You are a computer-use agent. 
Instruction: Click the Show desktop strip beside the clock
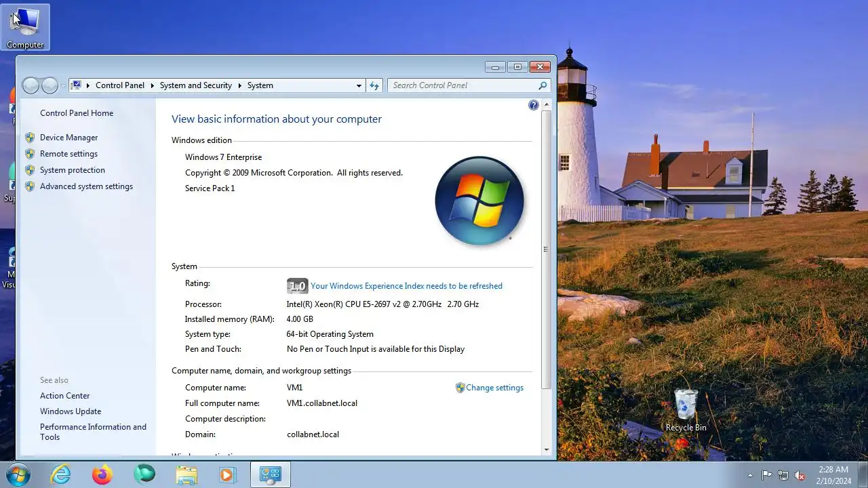pos(863,474)
